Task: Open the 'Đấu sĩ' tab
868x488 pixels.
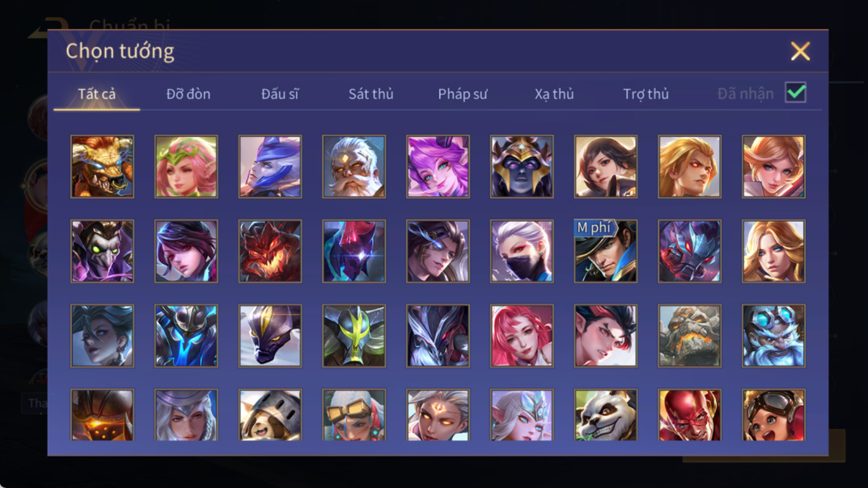Action: pyautogui.click(x=280, y=94)
